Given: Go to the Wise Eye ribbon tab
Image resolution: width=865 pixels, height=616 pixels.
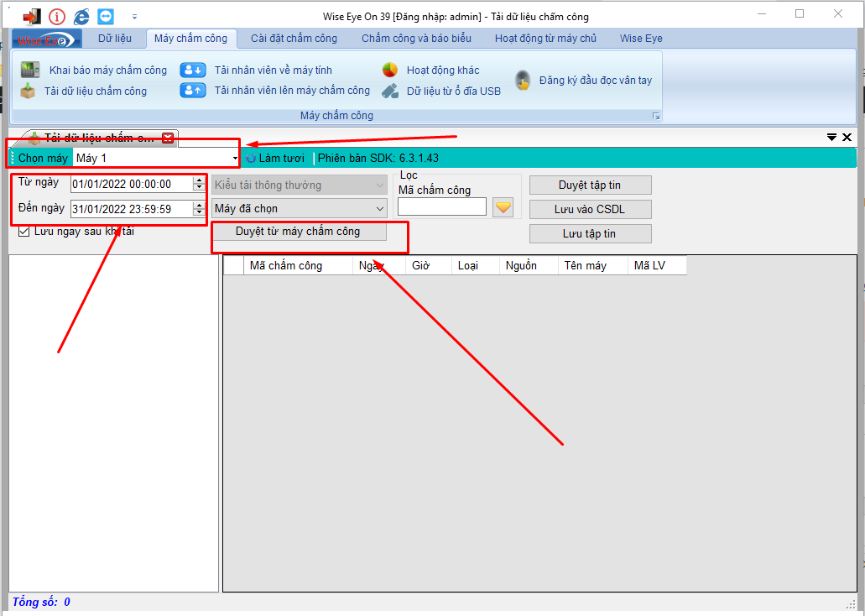Looking at the screenshot, I should (641, 39).
